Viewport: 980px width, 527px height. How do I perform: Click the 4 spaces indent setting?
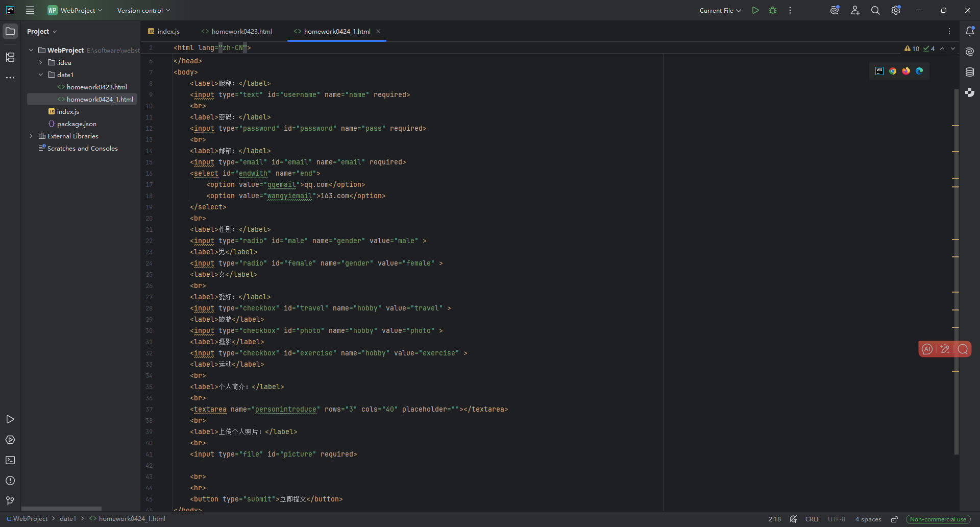tap(868, 519)
